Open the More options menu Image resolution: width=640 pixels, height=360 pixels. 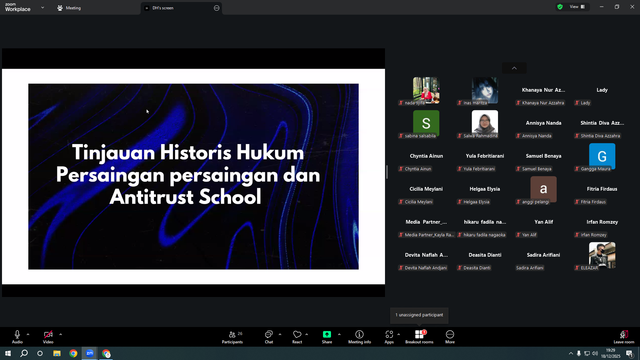[450, 337]
